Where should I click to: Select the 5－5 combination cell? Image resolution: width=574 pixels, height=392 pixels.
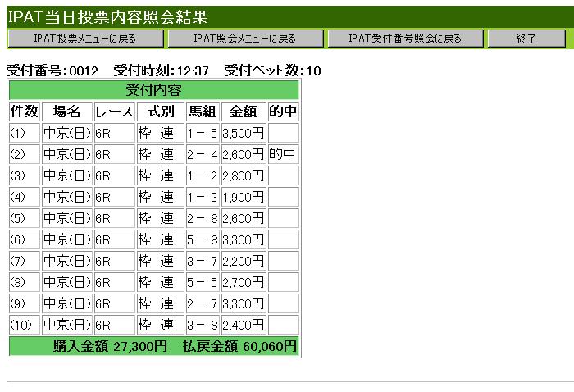202,282
